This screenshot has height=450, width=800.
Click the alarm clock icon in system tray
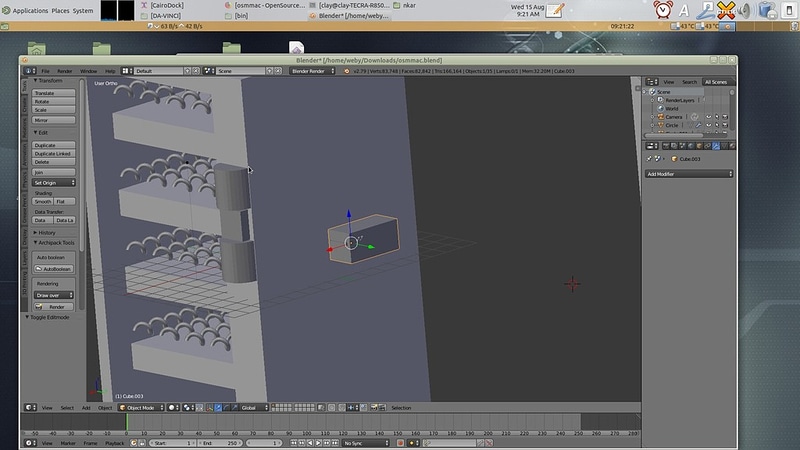click(663, 10)
